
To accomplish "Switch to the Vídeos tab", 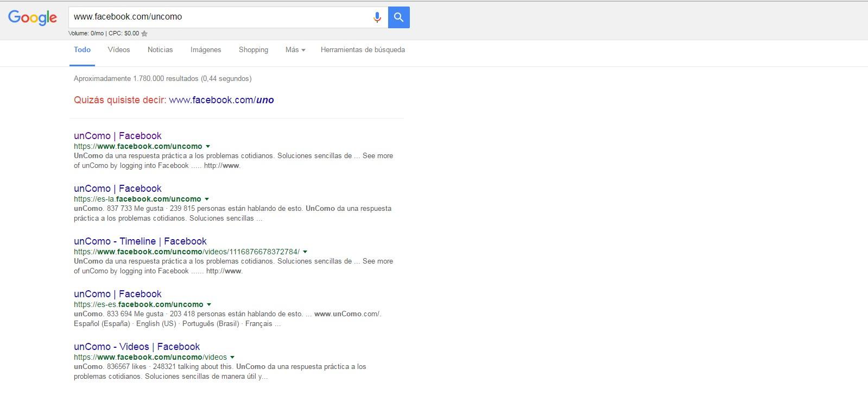I will (119, 50).
